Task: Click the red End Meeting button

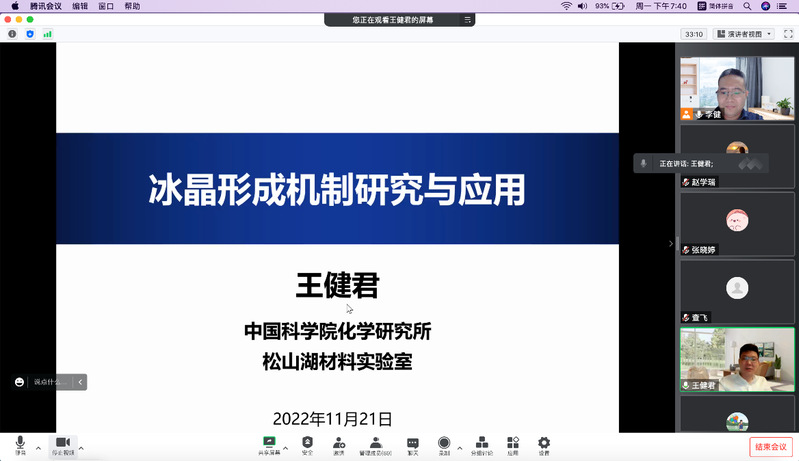Action: tap(771, 447)
